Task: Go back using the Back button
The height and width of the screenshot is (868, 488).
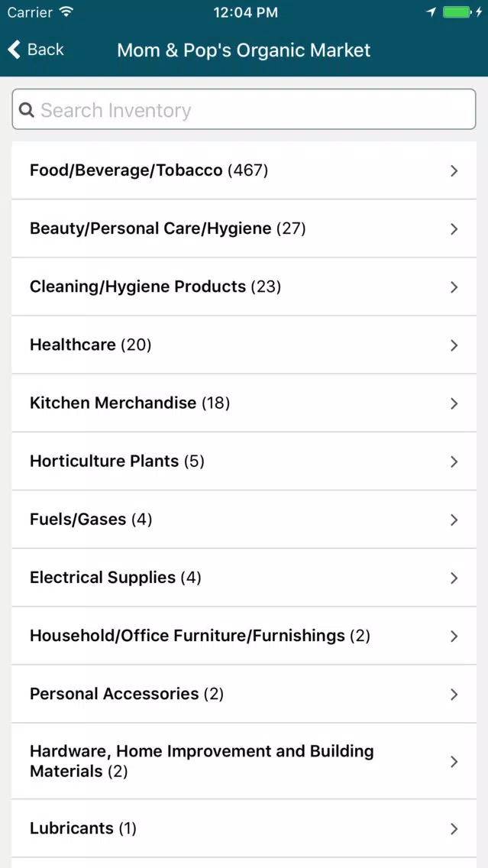Action: click(x=35, y=49)
